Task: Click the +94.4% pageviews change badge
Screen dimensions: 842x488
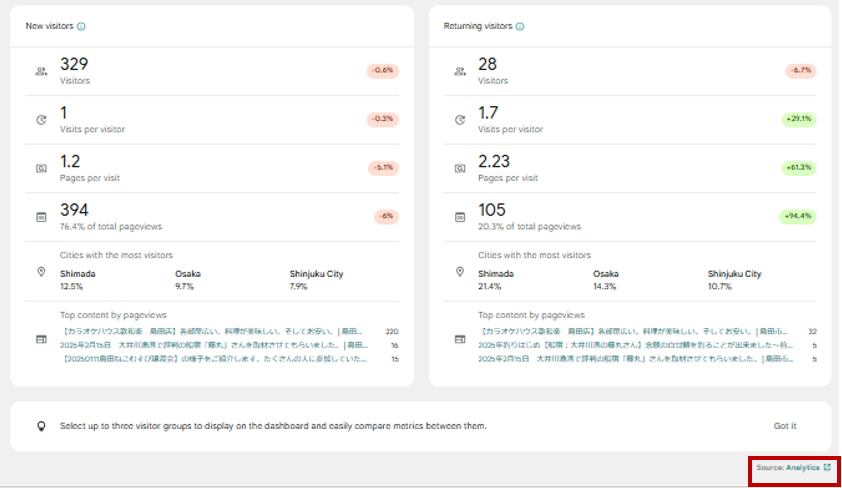Action: click(799, 216)
